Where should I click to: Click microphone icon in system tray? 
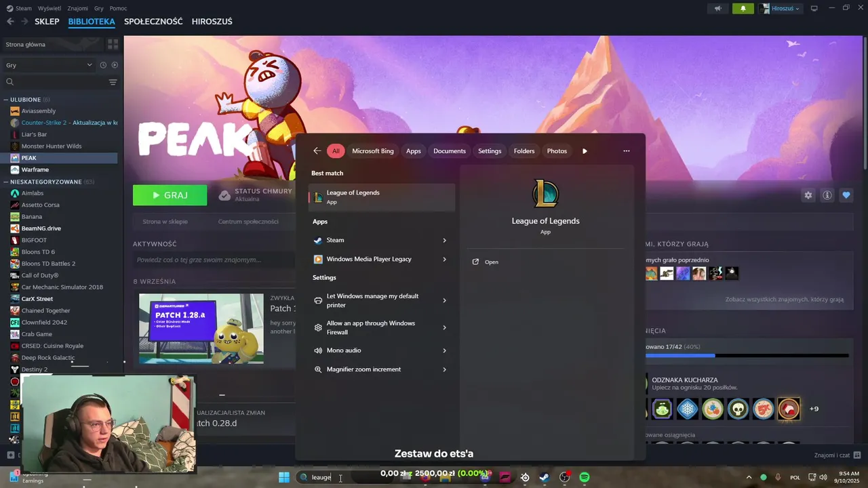click(x=778, y=477)
